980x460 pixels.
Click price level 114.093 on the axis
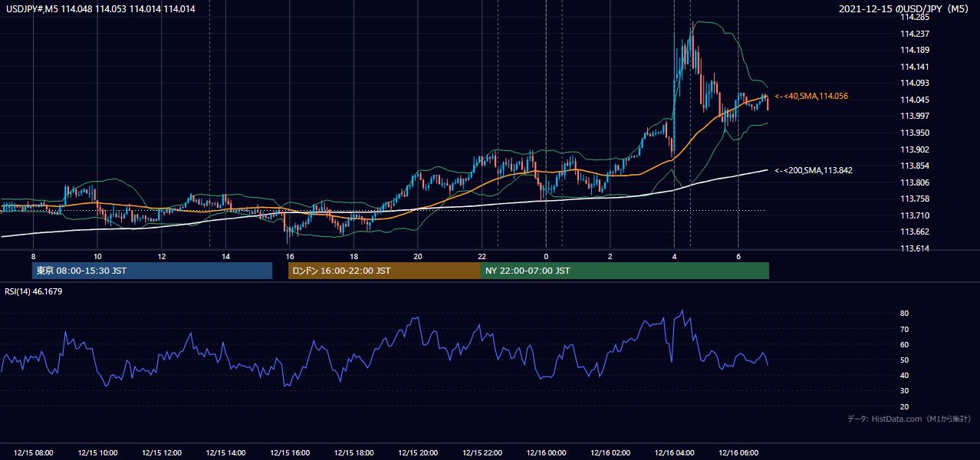[915, 83]
